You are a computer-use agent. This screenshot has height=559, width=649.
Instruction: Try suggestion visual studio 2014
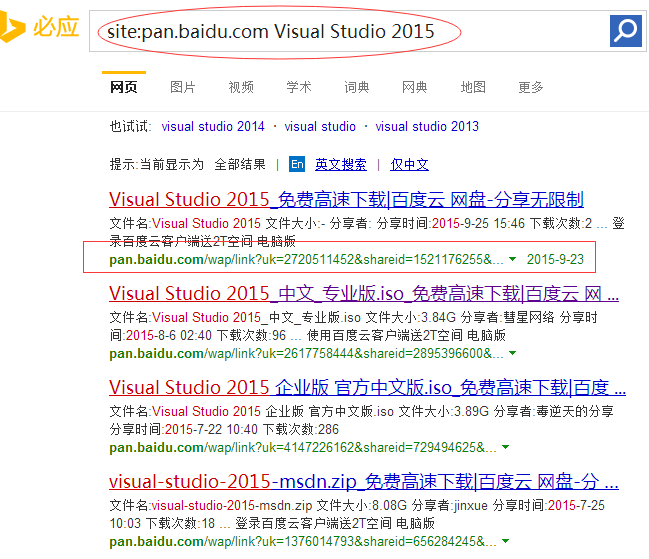213,126
